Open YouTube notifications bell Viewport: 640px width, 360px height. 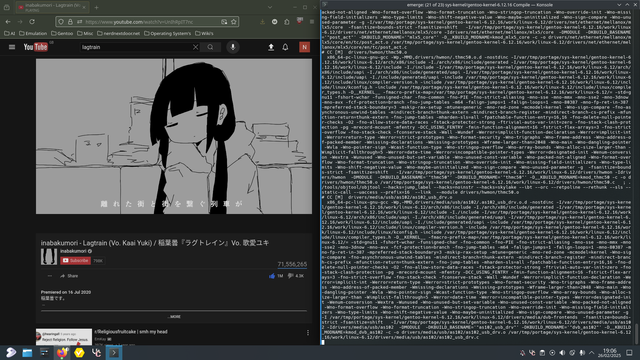pyautogui.click(x=285, y=47)
